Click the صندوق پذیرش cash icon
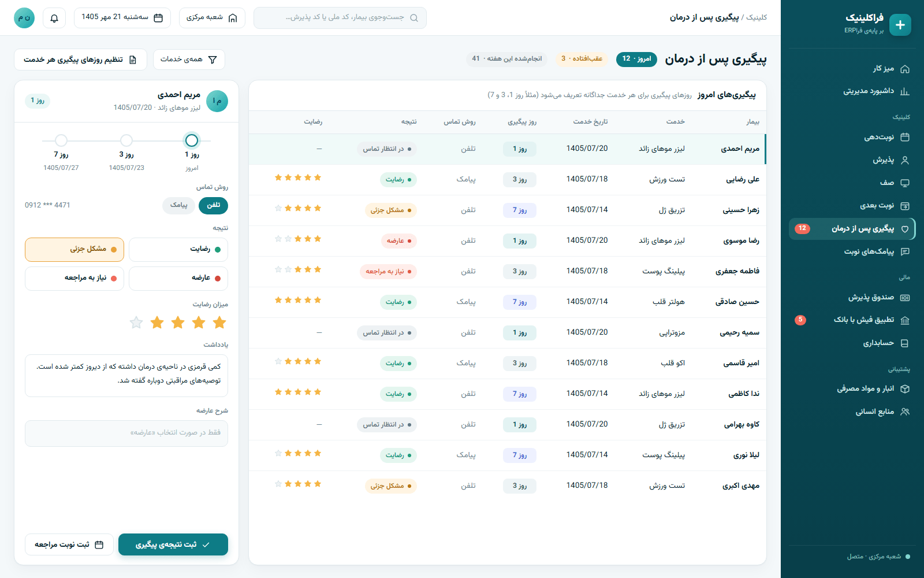This screenshot has width=924, height=578. (905, 298)
